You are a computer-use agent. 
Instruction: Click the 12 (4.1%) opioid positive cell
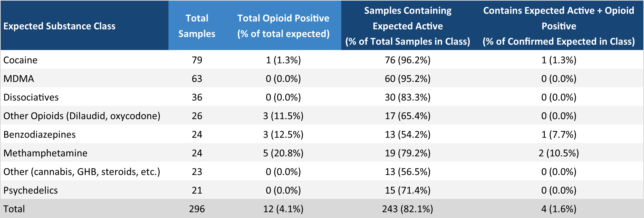(x=283, y=209)
